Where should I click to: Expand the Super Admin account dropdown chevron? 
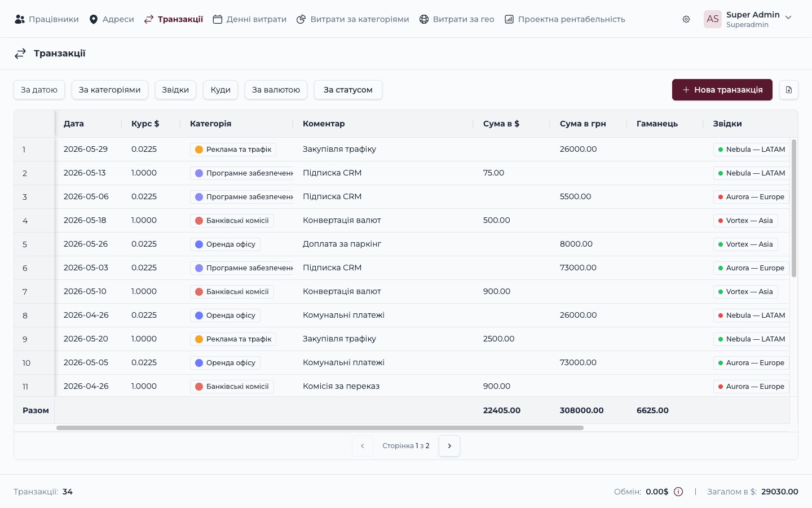click(x=788, y=17)
